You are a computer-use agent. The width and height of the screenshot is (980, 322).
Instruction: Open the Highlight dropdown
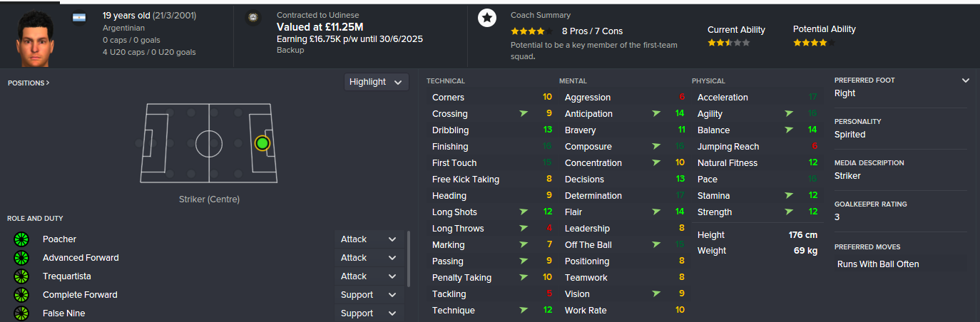pos(376,82)
